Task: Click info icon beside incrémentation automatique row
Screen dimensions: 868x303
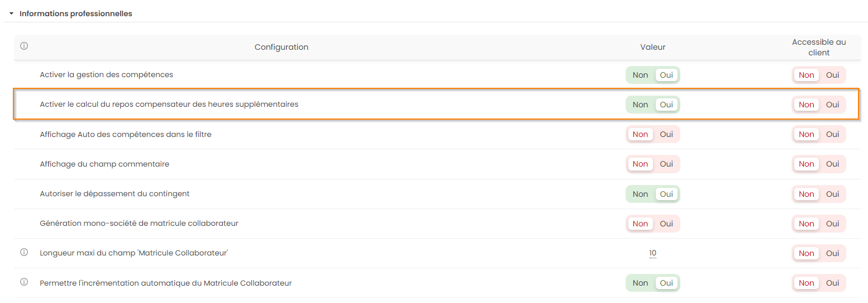Action: click(x=24, y=282)
